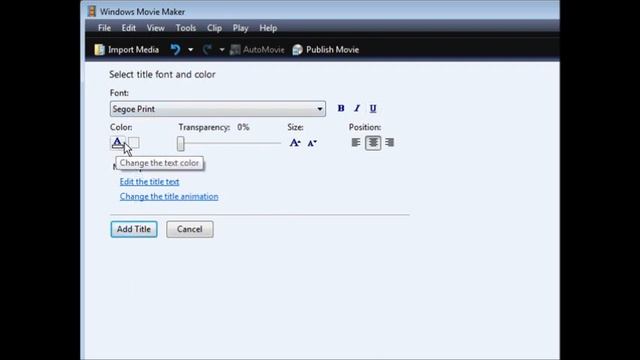Open the Edit menu
This screenshot has height=360, width=640.
[129, 28]
